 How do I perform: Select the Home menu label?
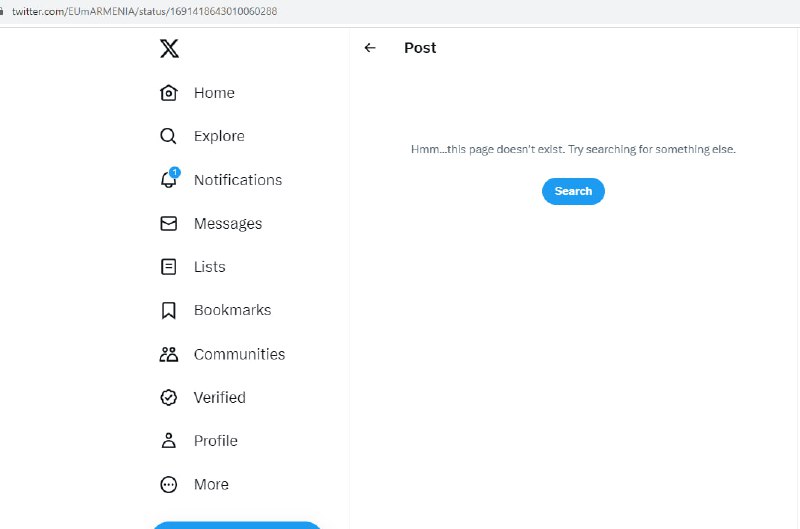[214, 93]
